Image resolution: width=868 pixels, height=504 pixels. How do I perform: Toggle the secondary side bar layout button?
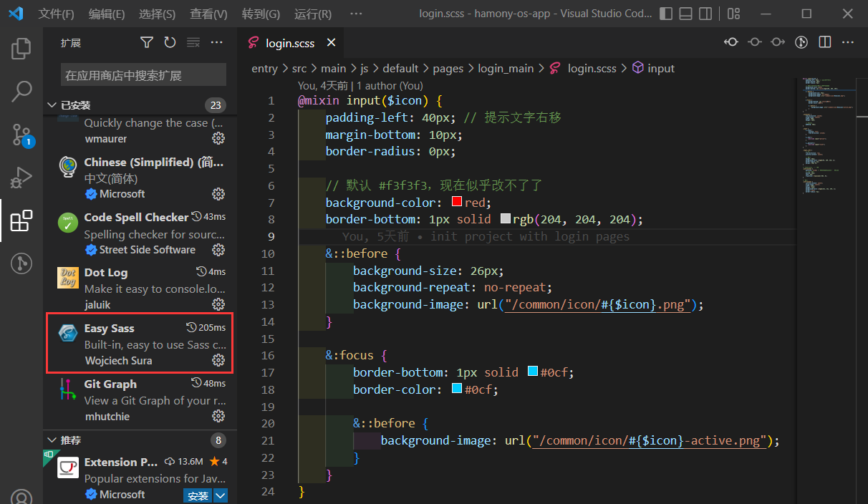coord(705,14)
